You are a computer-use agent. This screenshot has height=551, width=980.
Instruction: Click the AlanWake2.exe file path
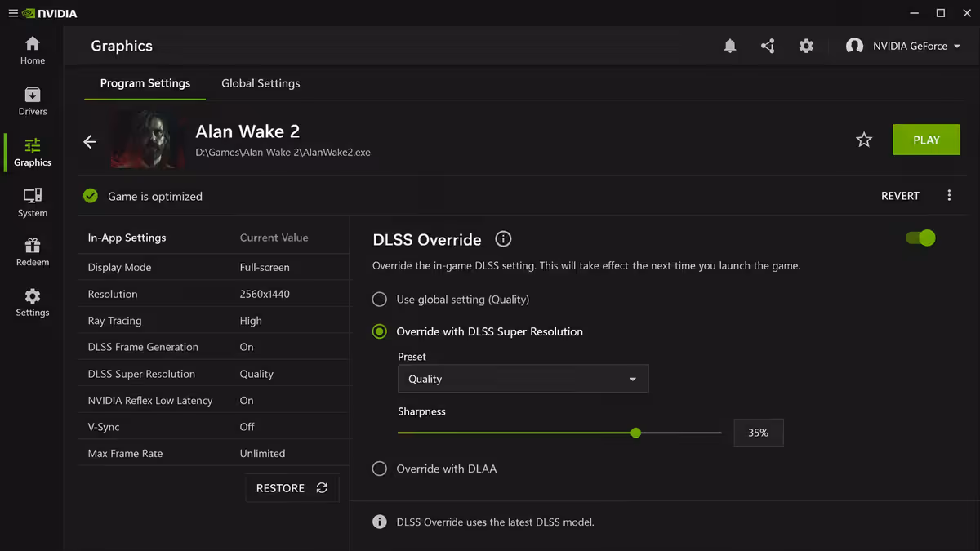click(x=283, y=153)
